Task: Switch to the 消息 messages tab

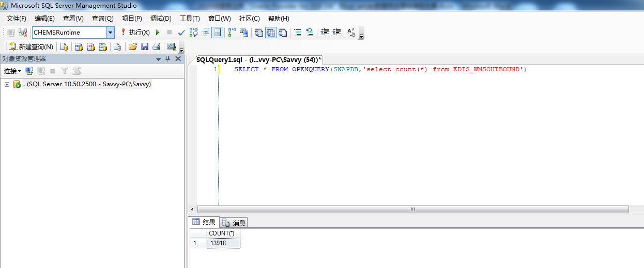Action: [234, 223]
